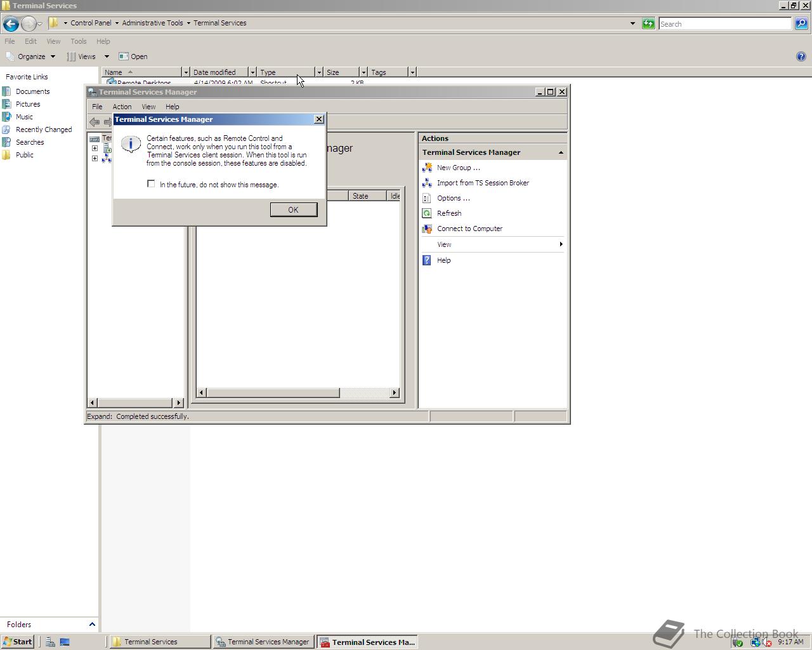Open the Tools menu in Explorer
Screen dimensions: 812x650
(x=79, y=41)
